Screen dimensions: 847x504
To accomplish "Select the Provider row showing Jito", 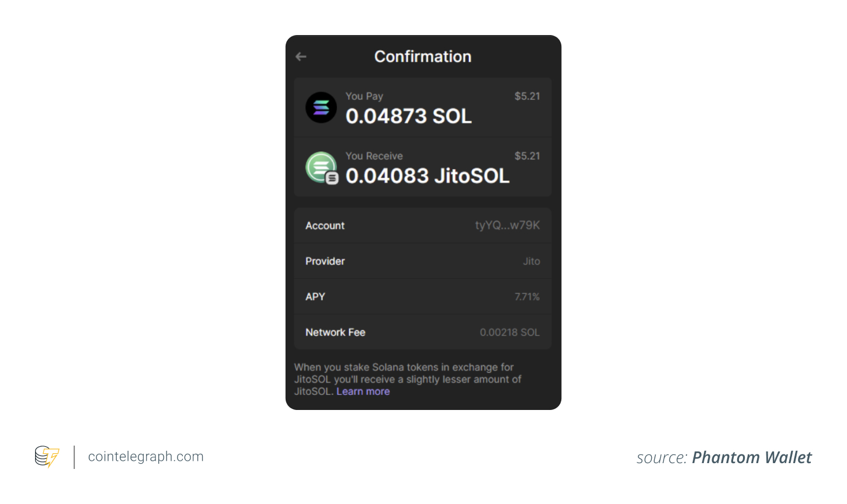I will point(422,261).
